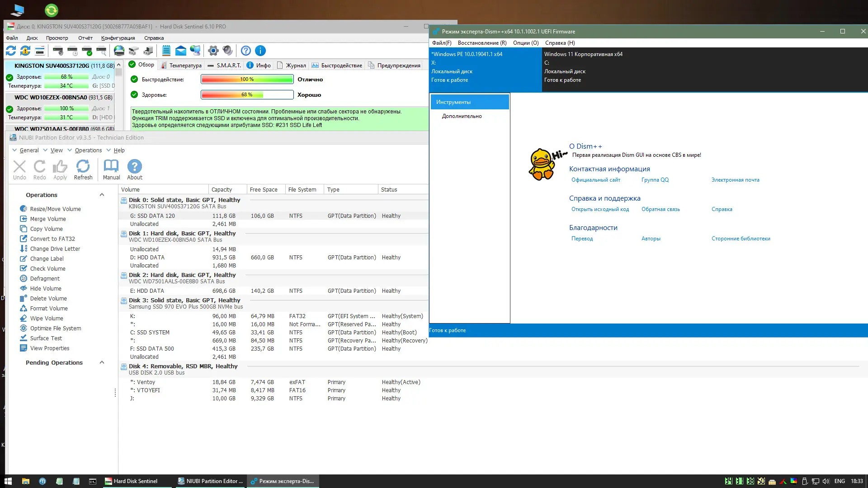Click Surface Test in the Operations list
Screen dimensions: 868x488
click(x=46, y=338)
